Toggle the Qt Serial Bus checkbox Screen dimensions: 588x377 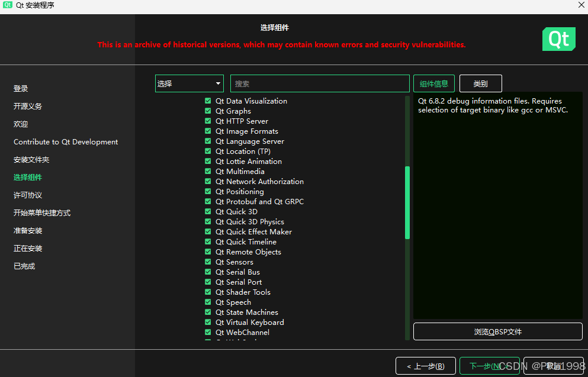pyautogui.click(x=208, y=272)
